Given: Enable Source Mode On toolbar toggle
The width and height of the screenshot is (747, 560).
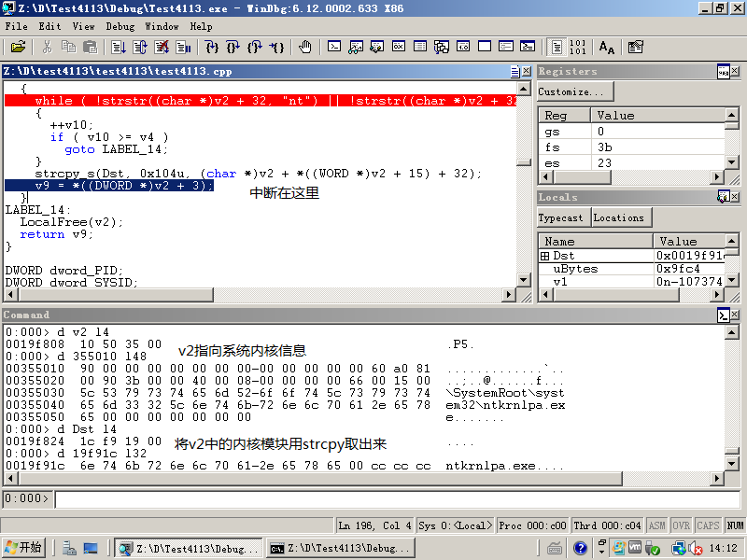Looking at the screenshot, I should [x=557, y=48].
